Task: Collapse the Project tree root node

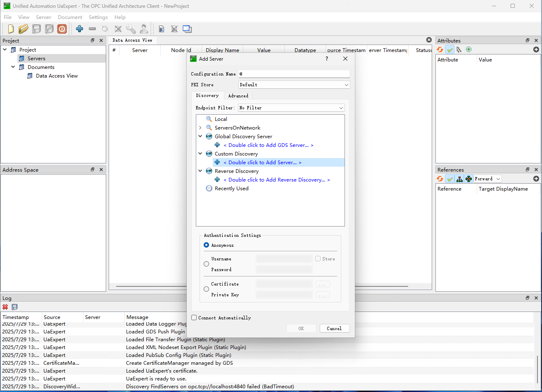Action: 5,50
